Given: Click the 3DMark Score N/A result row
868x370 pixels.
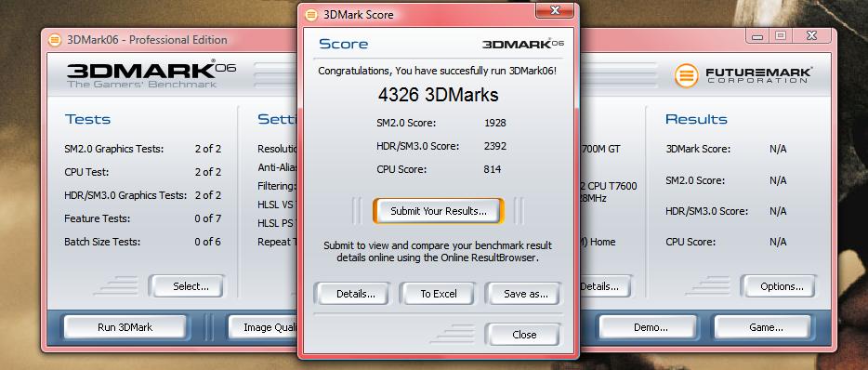Looking at the screenshot, I should coord(726,149).
